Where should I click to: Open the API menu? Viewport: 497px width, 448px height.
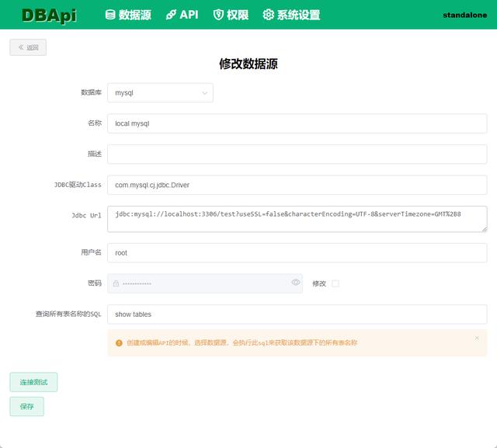coord(182,15)
